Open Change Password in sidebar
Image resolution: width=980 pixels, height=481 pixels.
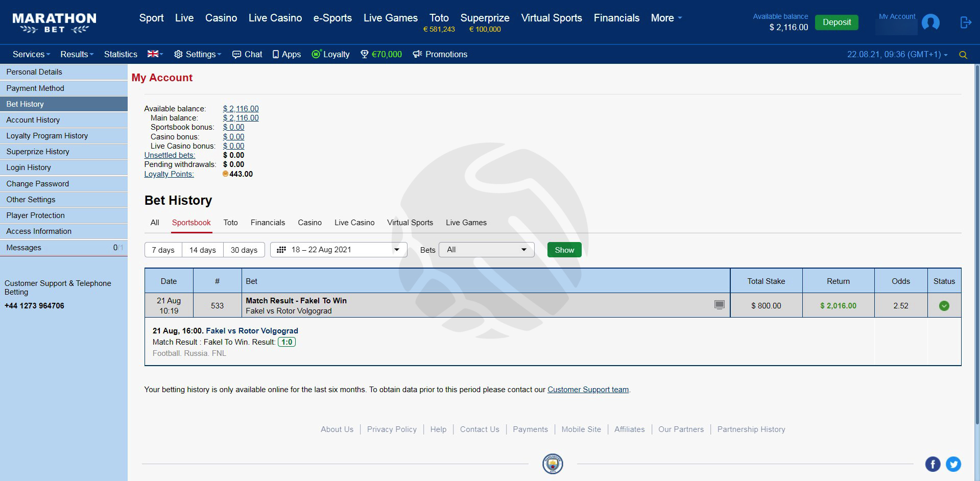coord(64,183)
